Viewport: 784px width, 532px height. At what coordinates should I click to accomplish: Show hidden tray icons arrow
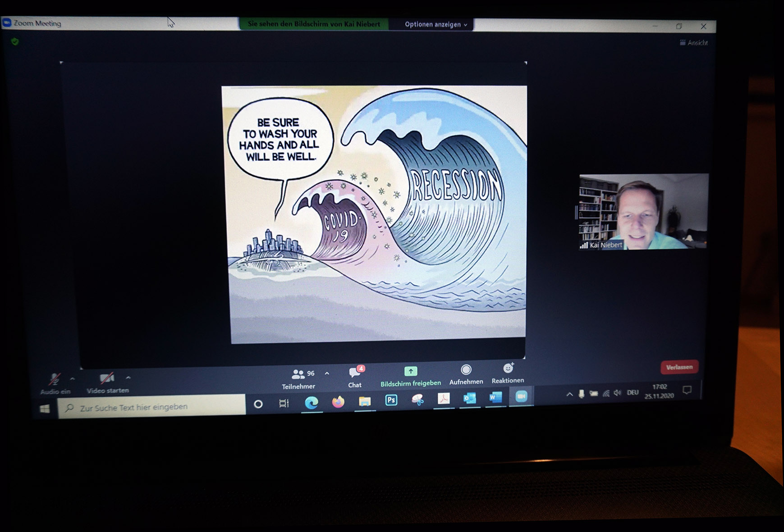569,394
